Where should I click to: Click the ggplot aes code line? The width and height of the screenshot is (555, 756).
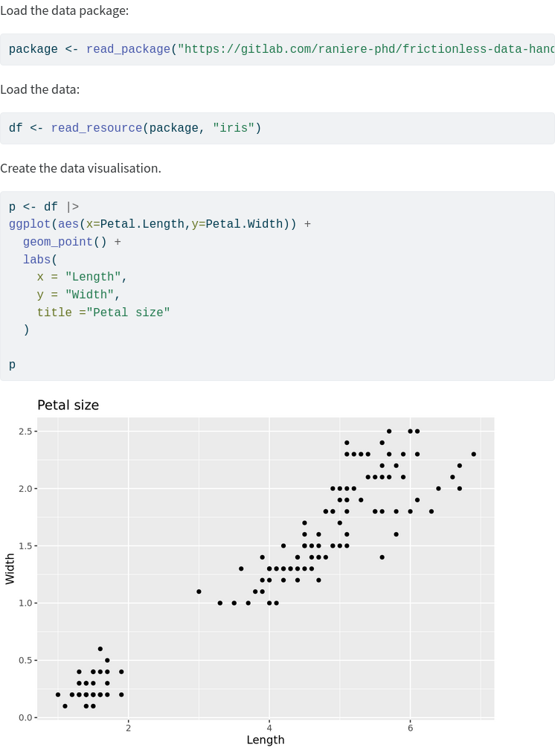pyautogui.click(x=160, y=224)
